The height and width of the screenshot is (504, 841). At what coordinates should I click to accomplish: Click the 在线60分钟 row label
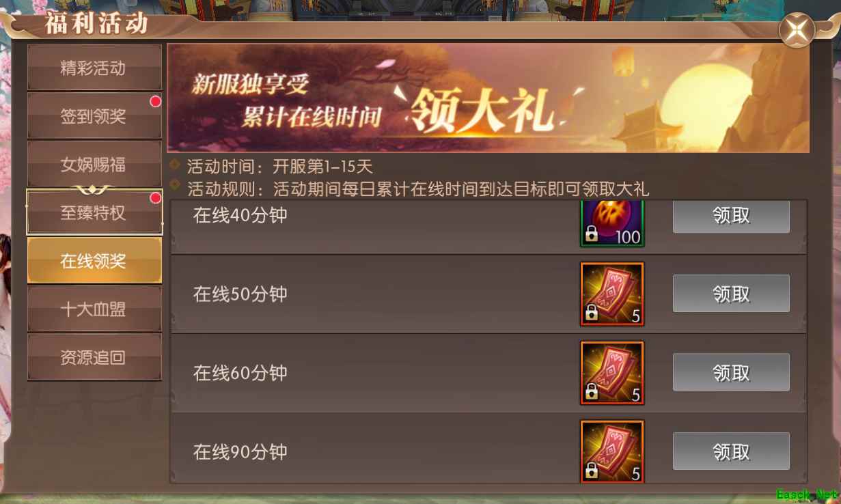click(x=240, y=373)
